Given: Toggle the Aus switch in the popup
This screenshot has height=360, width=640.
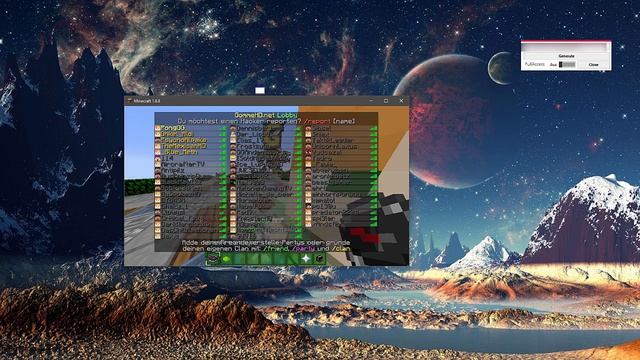Looking at the screenshot, I should 567,64.
